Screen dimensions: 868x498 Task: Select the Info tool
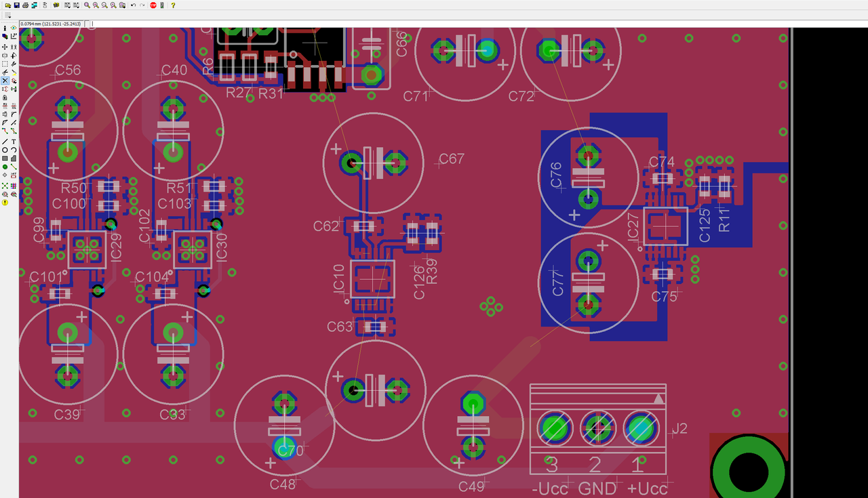coord(5,28)
